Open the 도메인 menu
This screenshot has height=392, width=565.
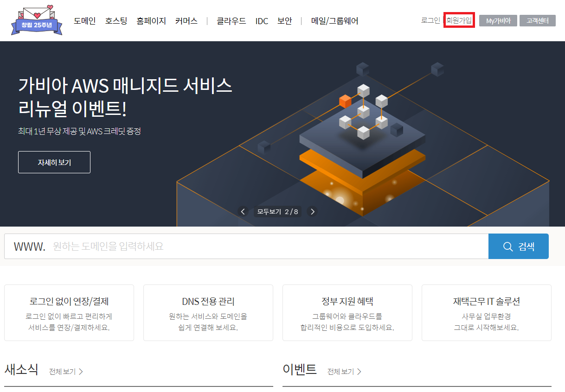(x=84, y=20)
